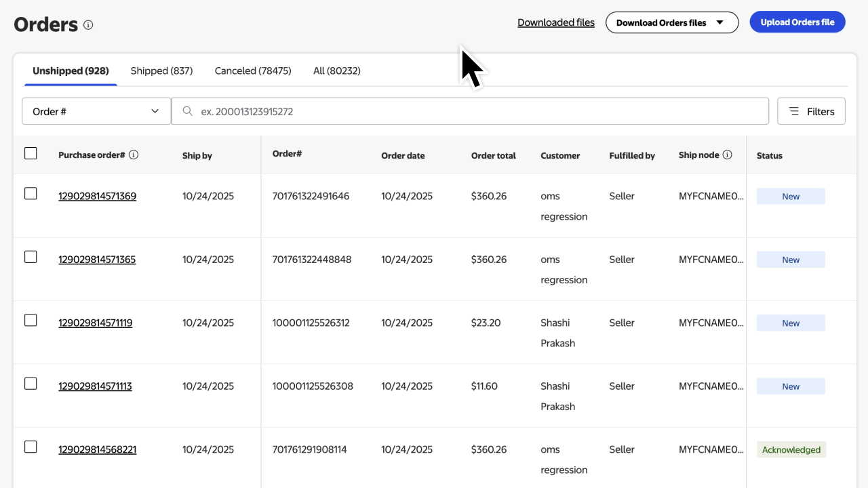868x488 pixels.
Task: Open purchase order 129029814571365
Action: 97,259
